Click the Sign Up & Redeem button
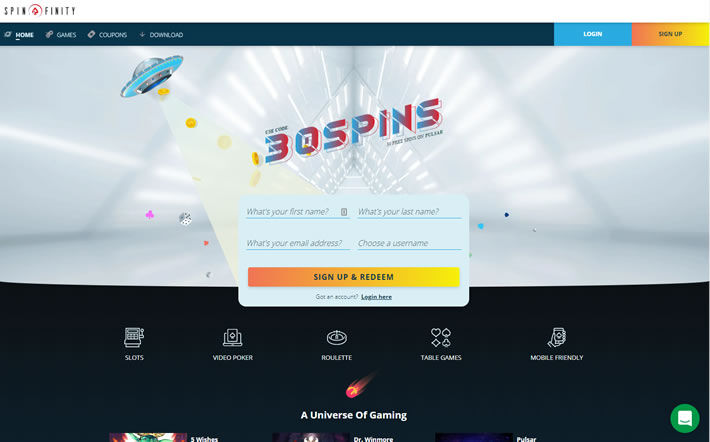Image resolution: width=710 pixels, height=442 pixels. coord(354,277)
